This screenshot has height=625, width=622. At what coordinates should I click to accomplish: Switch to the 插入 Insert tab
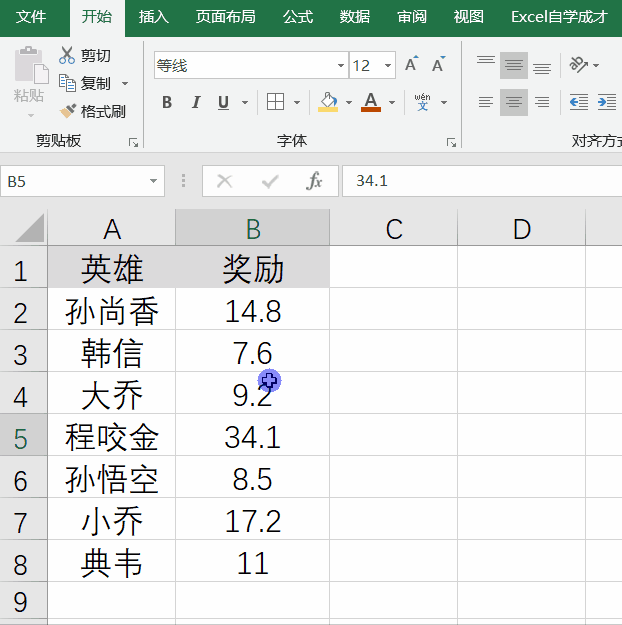point(154,17)
